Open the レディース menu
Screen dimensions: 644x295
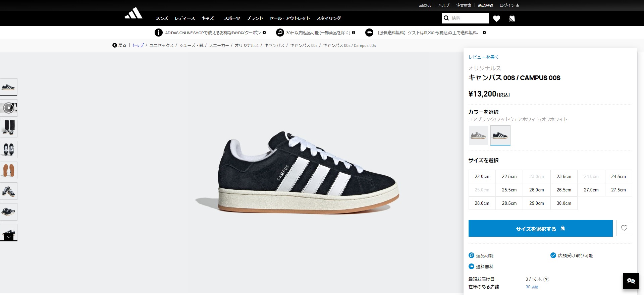[x=185, y=18]
